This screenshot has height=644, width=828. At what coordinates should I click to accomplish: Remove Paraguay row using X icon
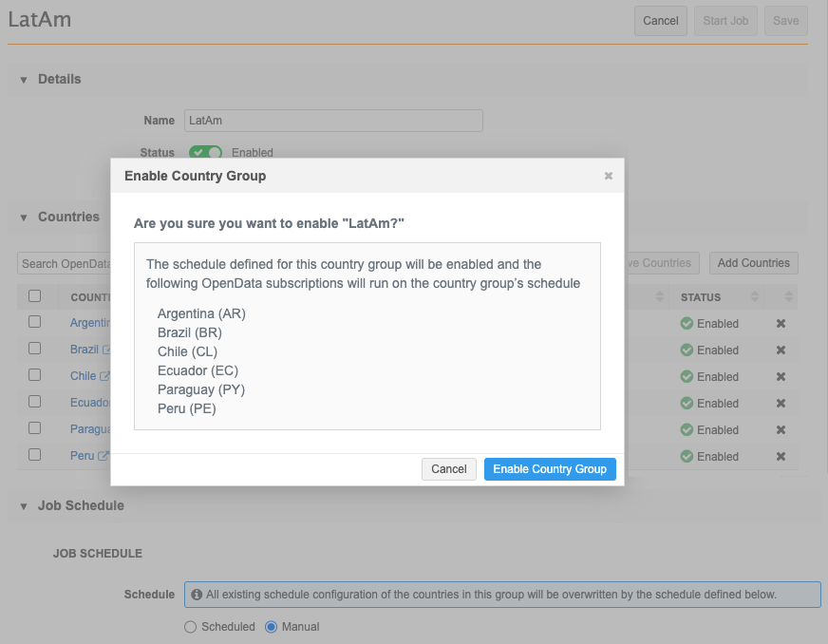pyautogui.click(x=781, y=430)
